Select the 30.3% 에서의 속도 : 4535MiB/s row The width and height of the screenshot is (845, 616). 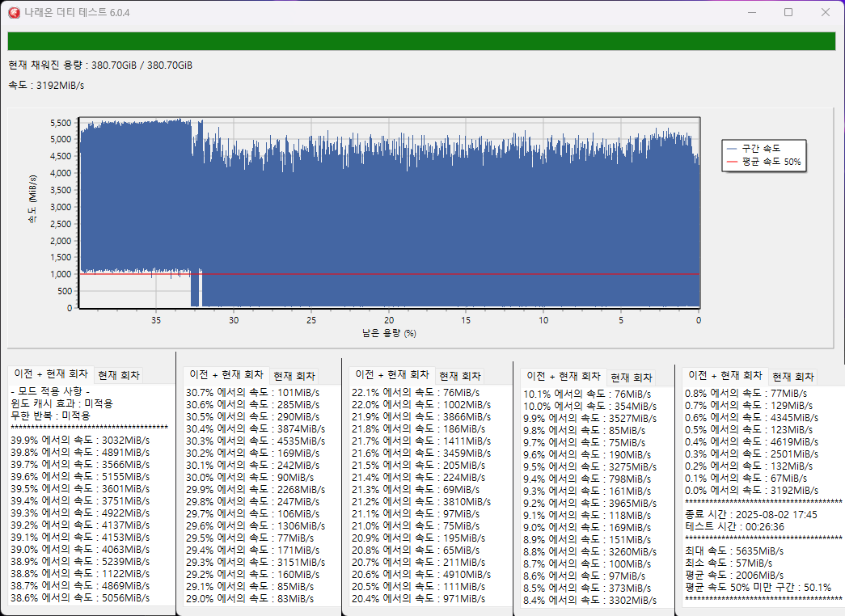(256, 441)
